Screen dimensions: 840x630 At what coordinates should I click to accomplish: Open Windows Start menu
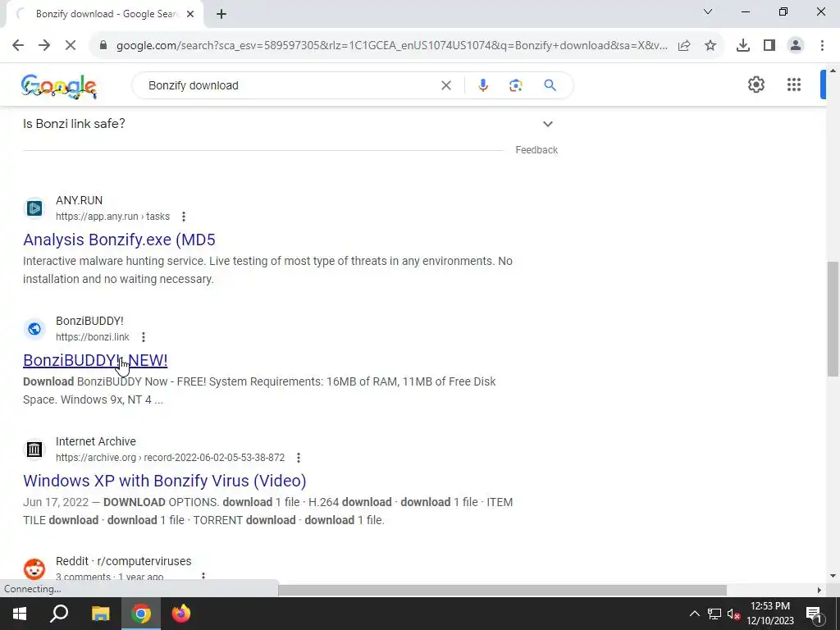[20, 614]
